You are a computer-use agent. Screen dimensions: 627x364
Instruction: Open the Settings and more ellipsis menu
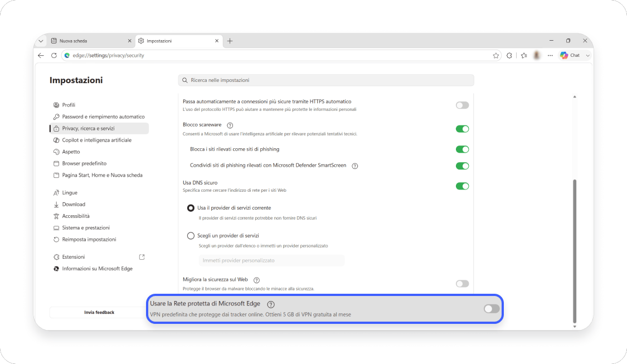(550, 56)
